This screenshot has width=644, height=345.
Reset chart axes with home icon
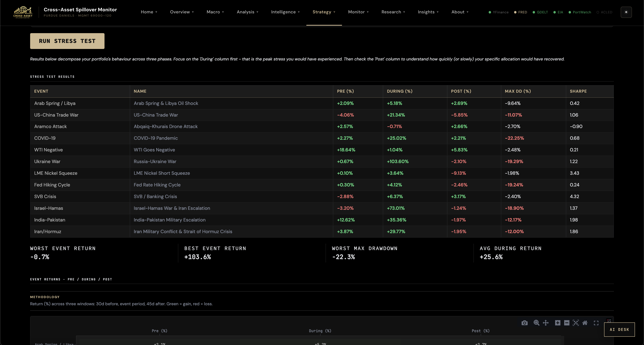[585, 323]
